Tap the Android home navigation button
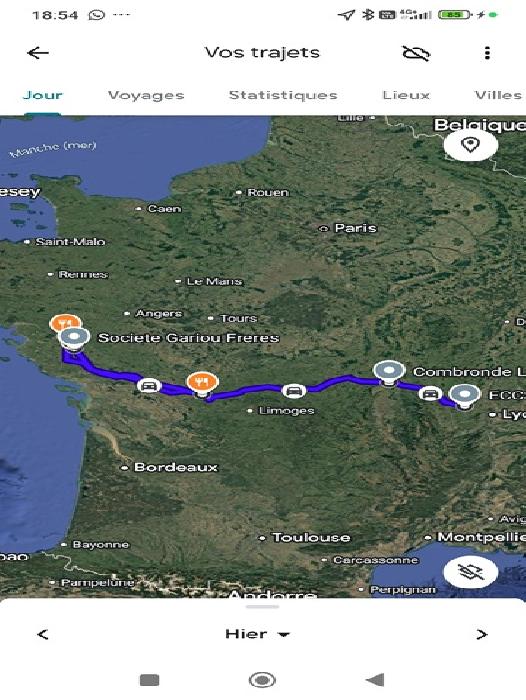The height and width of the screenshot is (700, 526). (262, 680)
